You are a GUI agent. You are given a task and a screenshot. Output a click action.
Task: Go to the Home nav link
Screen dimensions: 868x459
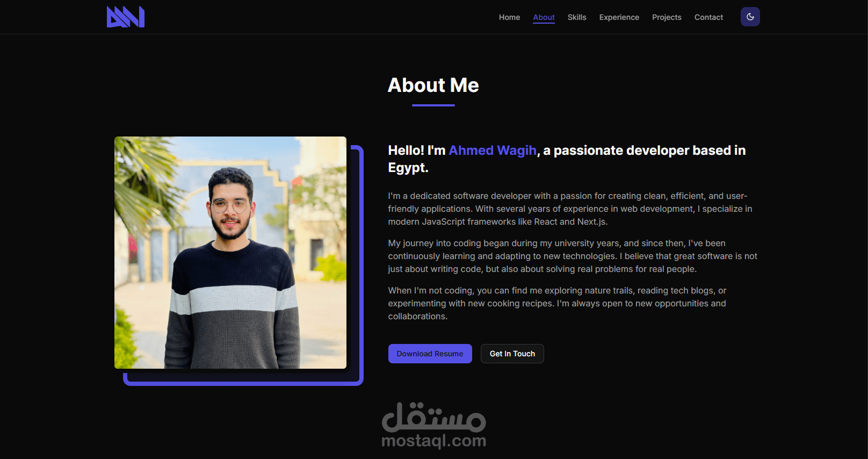tap(509, 17)
